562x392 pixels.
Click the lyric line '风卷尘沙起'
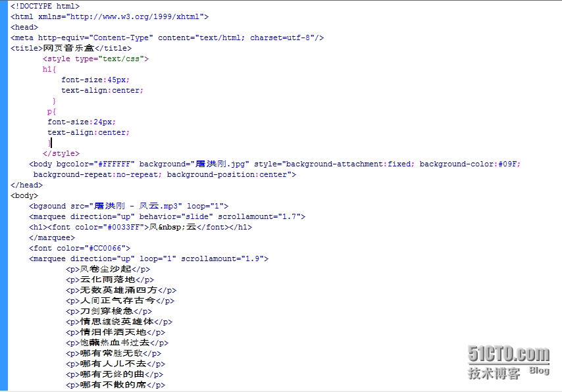[x=108, y=269]
